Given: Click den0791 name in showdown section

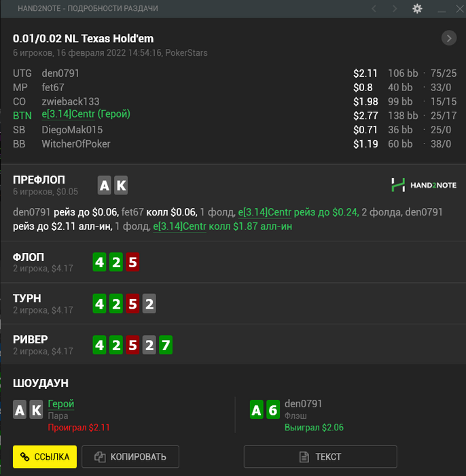Looking at the screenshot, I should [x=303, y=404].
